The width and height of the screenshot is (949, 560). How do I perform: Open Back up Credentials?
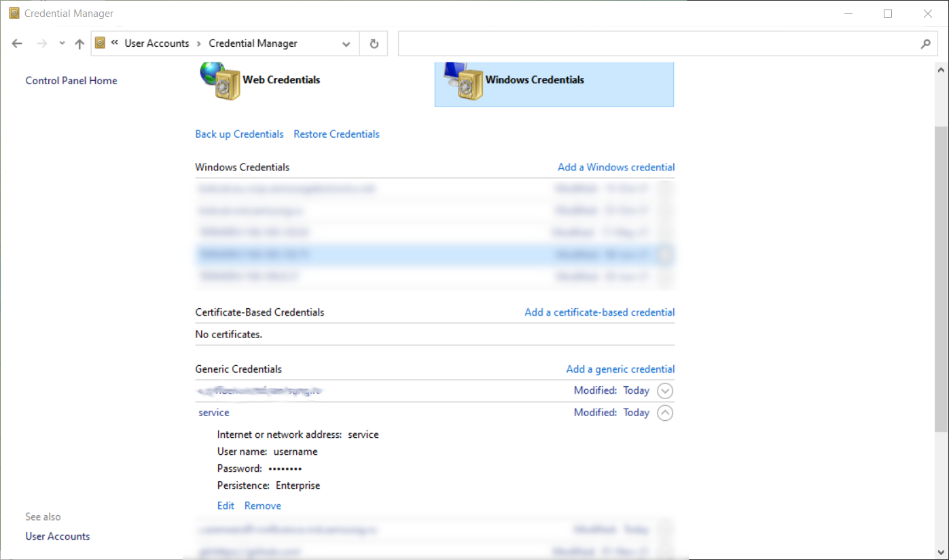tap(239, 134)
